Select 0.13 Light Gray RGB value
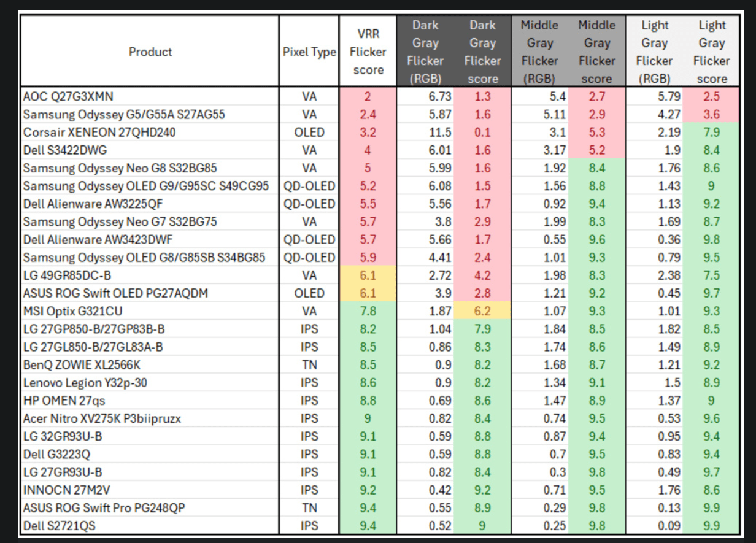Image resolution: width=756 pixels, height=543 pixels. pos(654,507)
